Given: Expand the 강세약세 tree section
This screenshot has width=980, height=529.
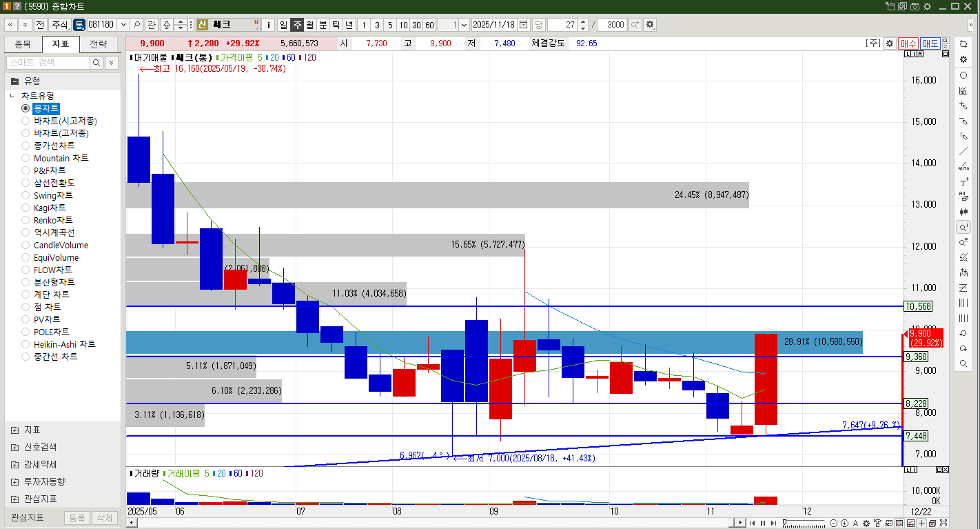Looking at the screenshot, I should (15, 464).
